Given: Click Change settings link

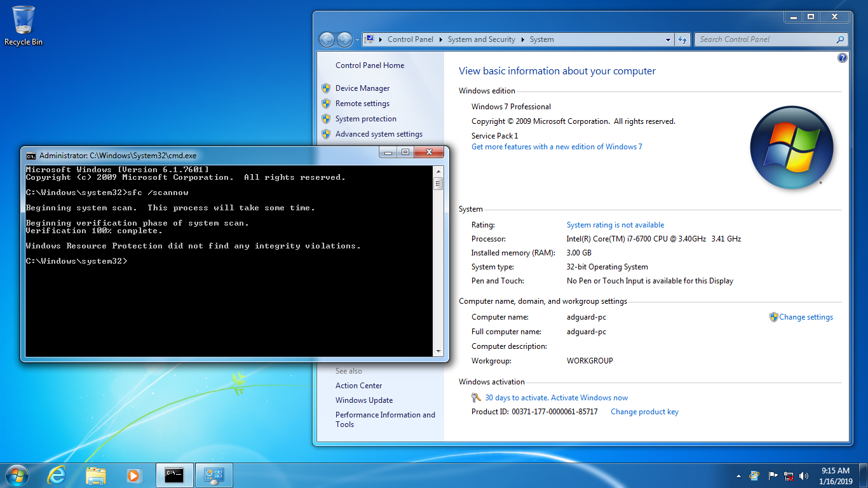Looking at the screenshot, I should coord(806,317).
